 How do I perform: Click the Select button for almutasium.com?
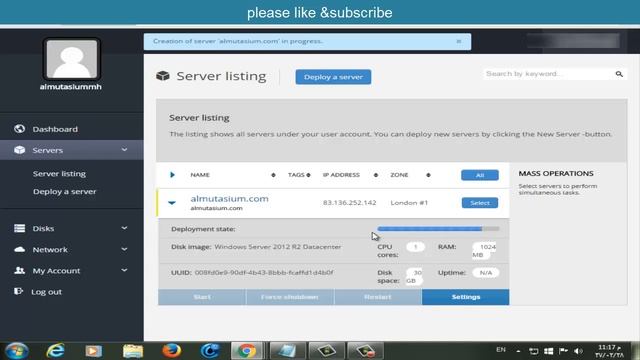coord(480,203)
